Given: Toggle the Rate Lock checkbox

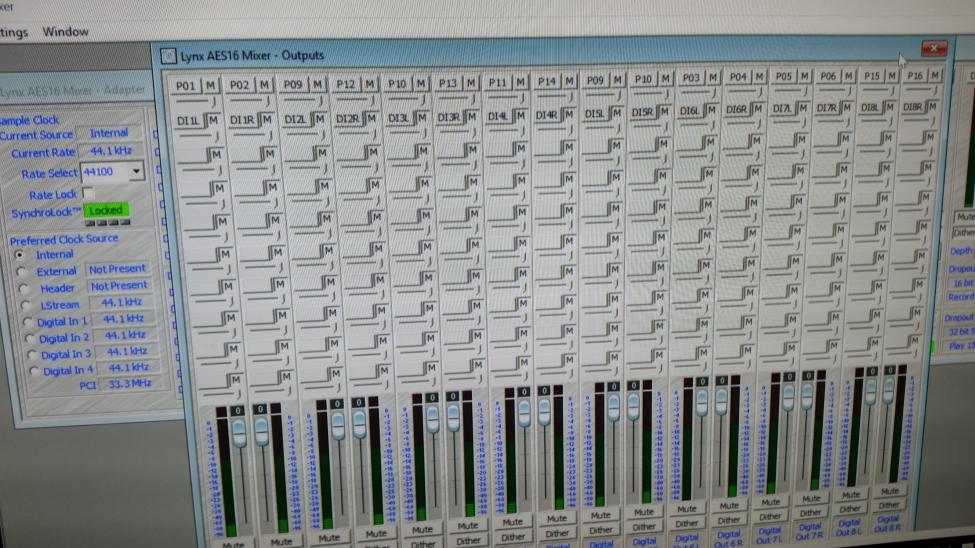Looking at the screenshot, I should pyautogui.click(x=88, y=193).
